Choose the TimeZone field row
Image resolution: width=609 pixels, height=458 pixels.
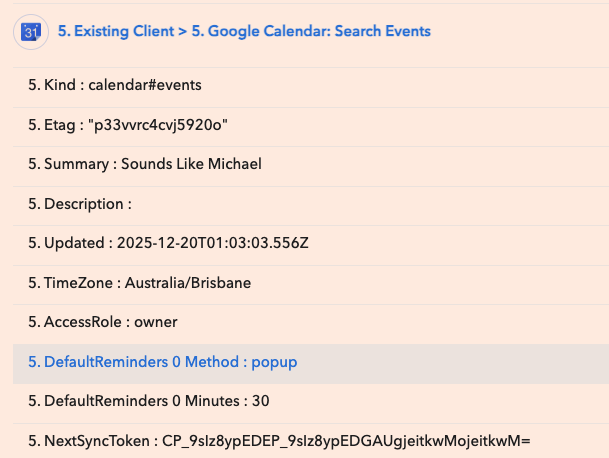click(x=139, y=283)
